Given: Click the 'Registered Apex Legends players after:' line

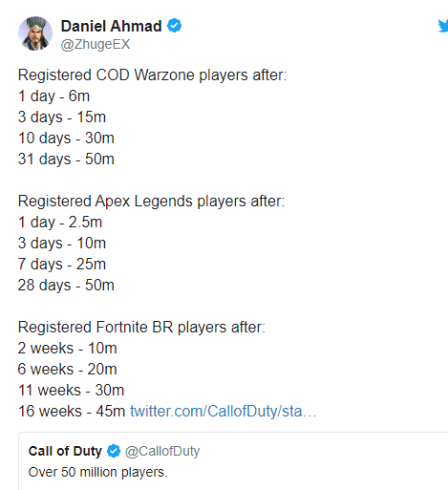Looking at the screenshot, I should click(x=151, y=202).
